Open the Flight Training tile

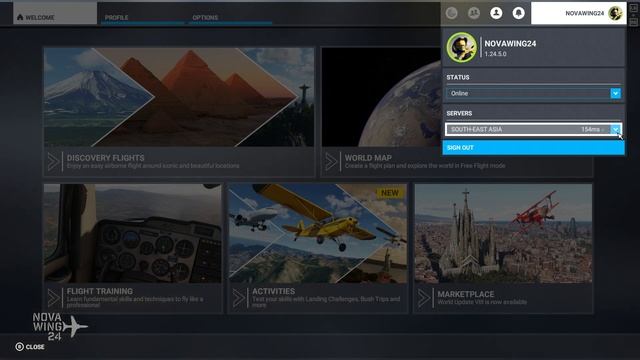coord(133,248)
